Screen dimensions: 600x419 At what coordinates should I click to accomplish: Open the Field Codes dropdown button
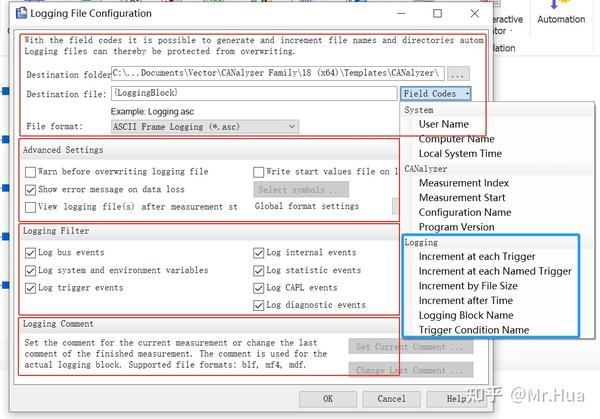pyautogui.click(x=435, y=94)
